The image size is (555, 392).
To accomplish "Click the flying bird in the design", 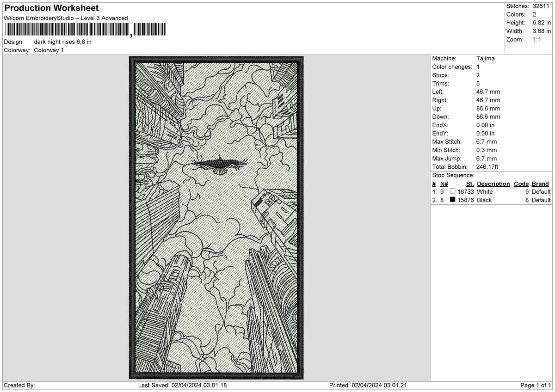I will tap(218, 164).
